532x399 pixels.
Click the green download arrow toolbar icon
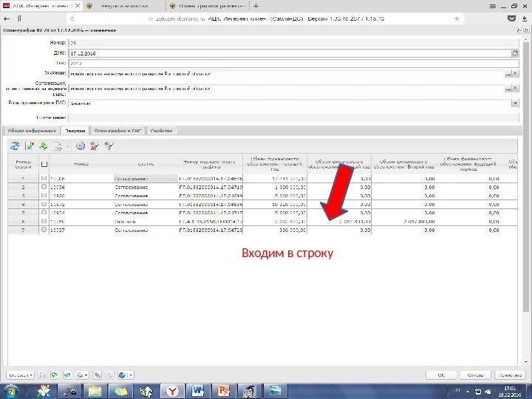pos(44,146)
